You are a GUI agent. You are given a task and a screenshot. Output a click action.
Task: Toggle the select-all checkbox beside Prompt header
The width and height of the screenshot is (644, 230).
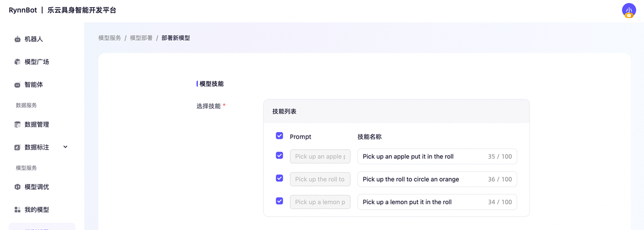click(x=279, y=136)
